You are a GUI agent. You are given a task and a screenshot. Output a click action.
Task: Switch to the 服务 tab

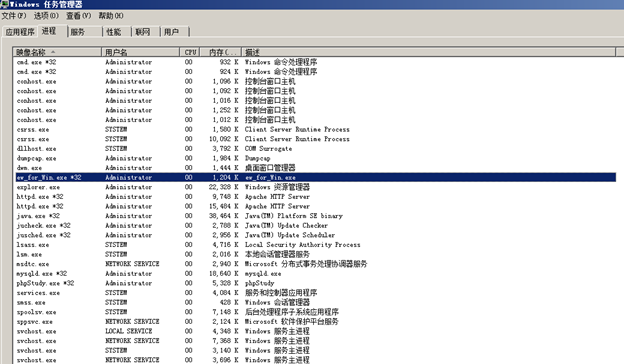78,32
